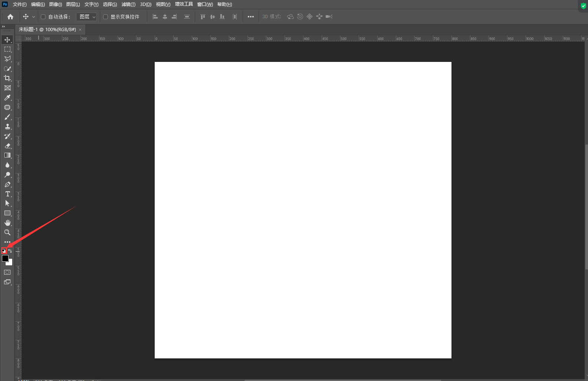Select the Crop tool
The height and width of the screenshot is (381, 588).
tap(7, 78)
